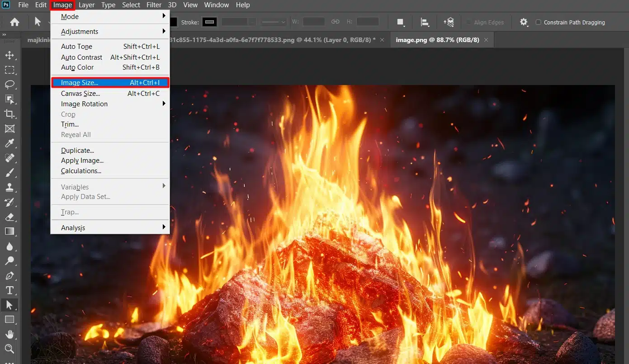Open the File menu
Viewport: 629px width, 364px height.
coord(23,5)
